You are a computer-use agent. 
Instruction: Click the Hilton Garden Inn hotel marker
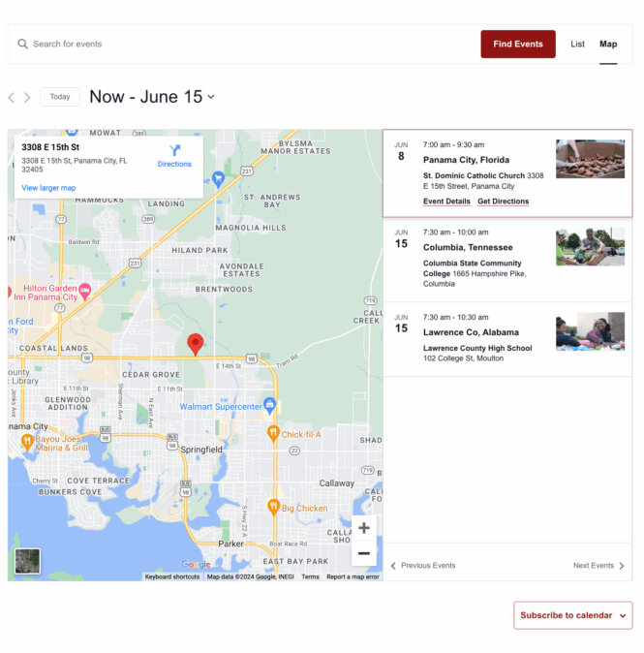point(85,291)
